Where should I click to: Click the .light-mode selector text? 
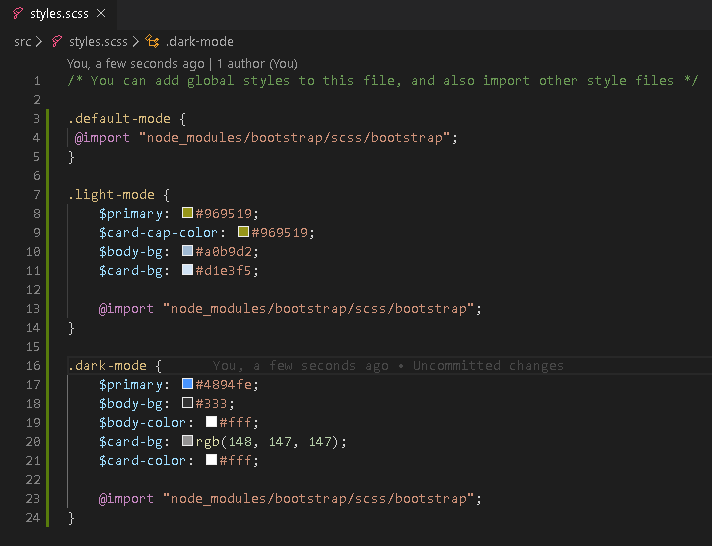coord(110,194)
